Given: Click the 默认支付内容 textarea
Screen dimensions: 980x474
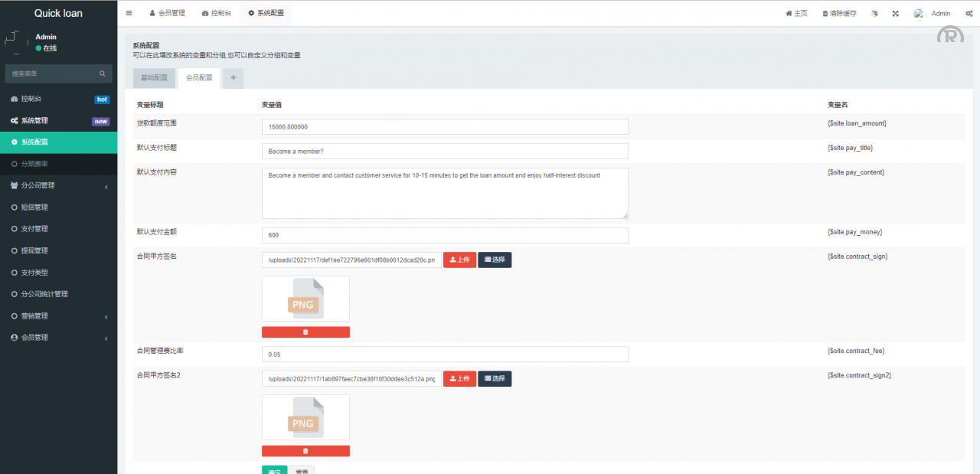Looking at the screenshot, I should (445, 193).
